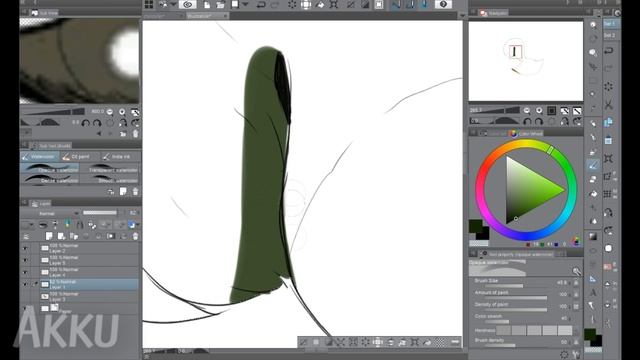Screen dimensions: 640x360
Task: Adjust the layer opacity slider
Action: pos(100,213)
